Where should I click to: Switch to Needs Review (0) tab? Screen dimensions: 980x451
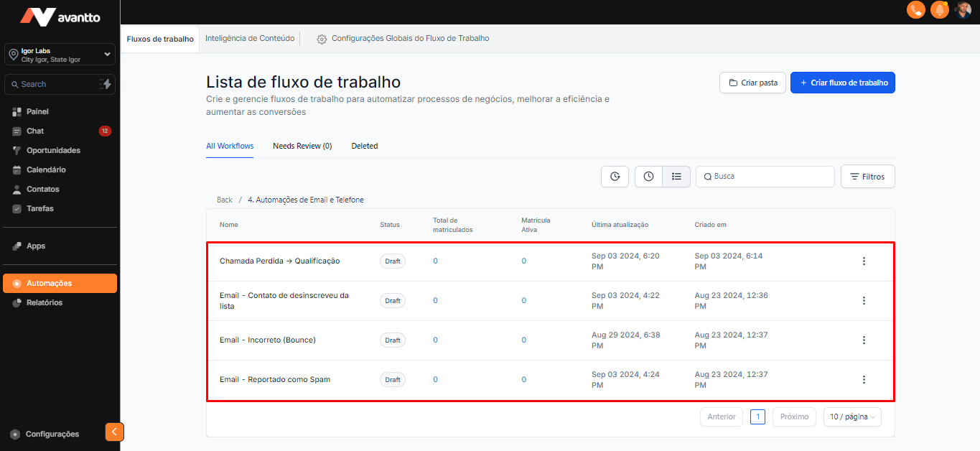[x=302, y=146]
